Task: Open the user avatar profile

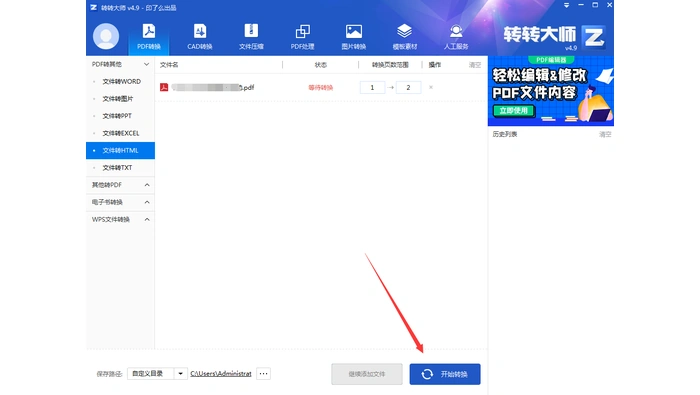Action: click(x=106, y=36)
